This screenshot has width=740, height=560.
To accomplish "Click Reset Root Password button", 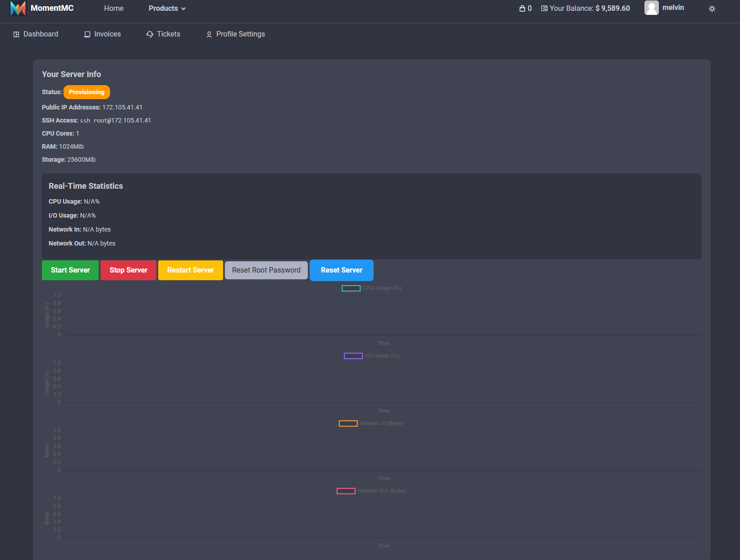I will pos(266,270).
